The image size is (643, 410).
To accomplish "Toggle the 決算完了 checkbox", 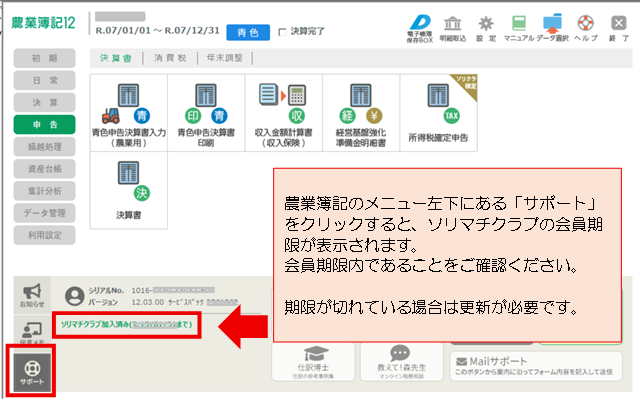I will click(x=282, y=32).
